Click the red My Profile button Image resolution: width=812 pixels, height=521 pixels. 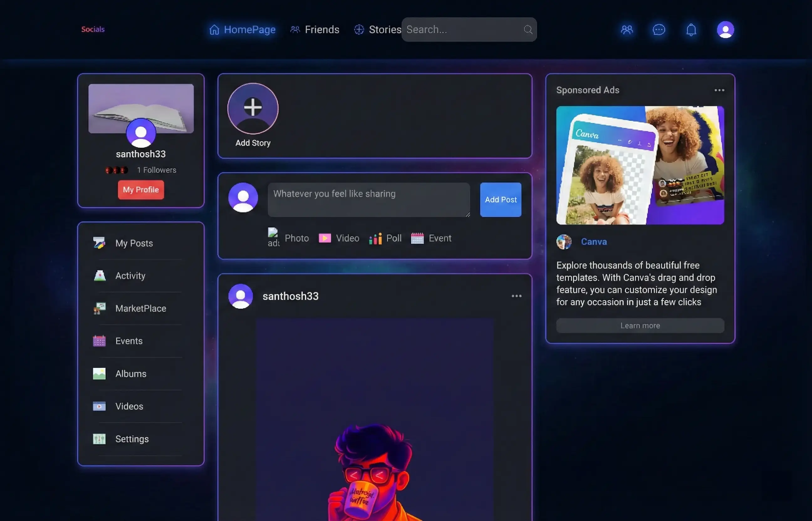(x=141, y=190)
